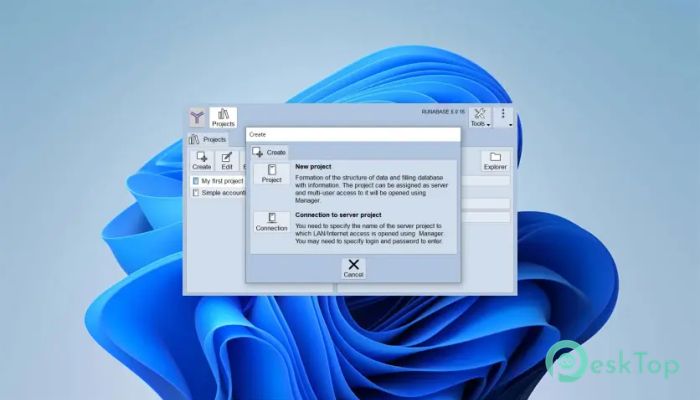Screen dimensions: 700x400
Task: Open the three-dot more options menu
Action: [504, 117]
